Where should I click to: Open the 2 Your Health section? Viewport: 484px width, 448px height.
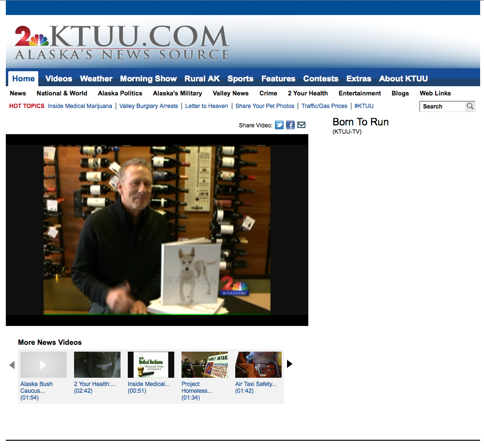(x=308, y=93)
